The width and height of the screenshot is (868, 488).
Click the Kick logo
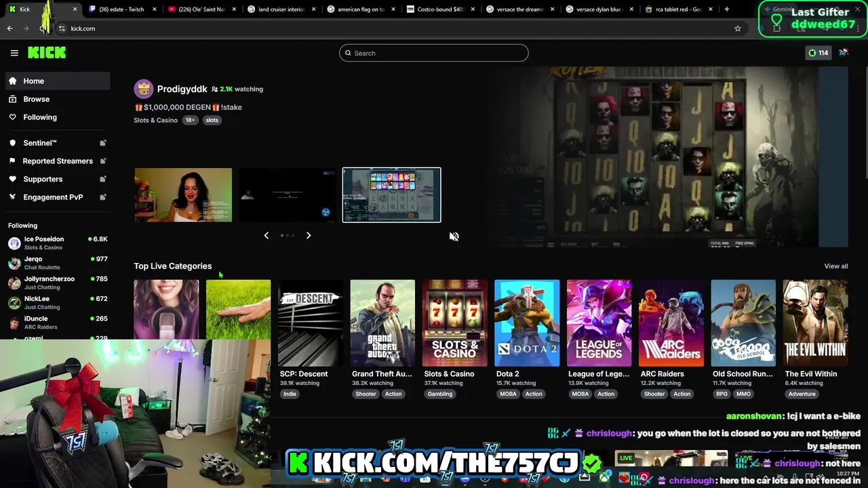click(47, 53)
